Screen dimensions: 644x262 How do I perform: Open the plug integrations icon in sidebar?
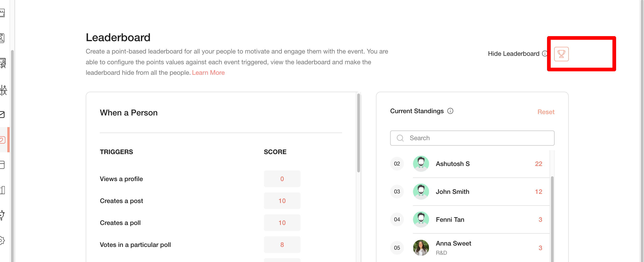2,215
